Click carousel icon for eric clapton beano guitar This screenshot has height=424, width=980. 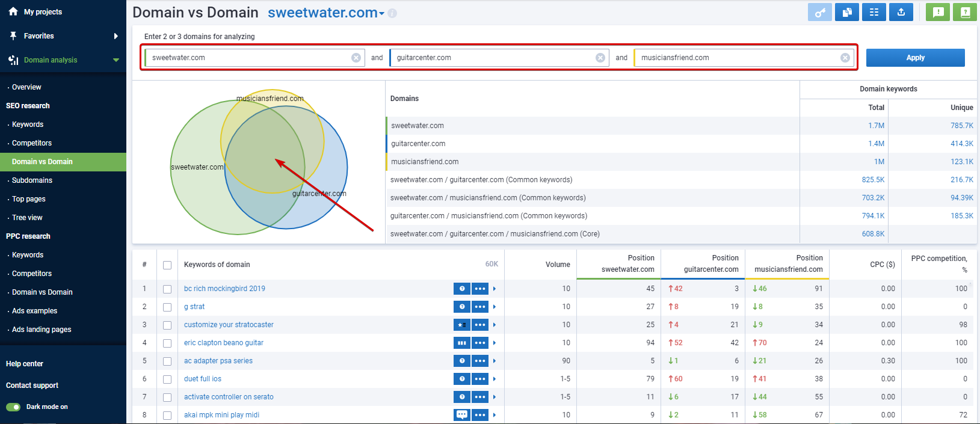coord(461,343)
